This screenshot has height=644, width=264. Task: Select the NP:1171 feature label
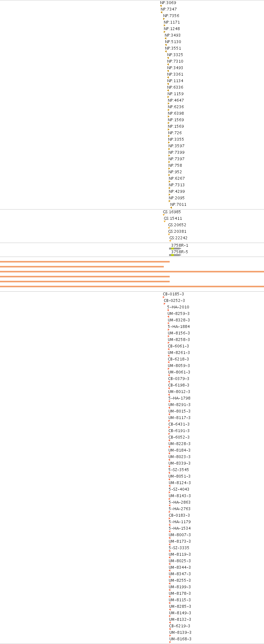tap(172, 22)
